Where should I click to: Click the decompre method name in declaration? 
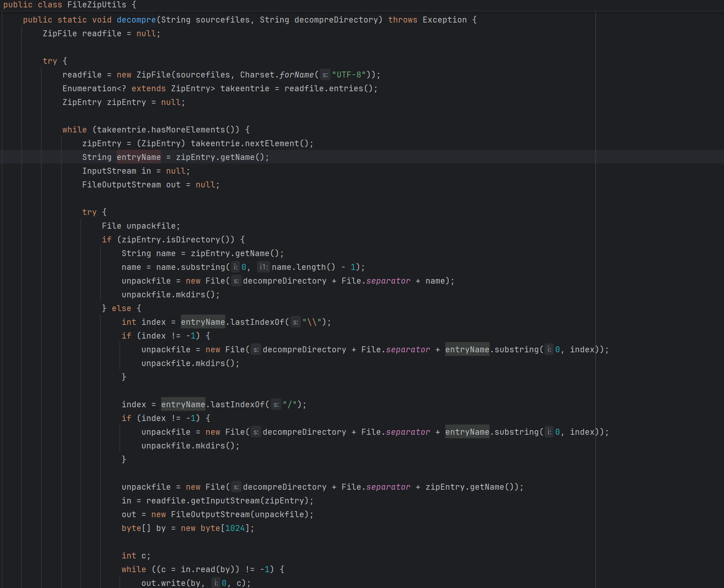pyautogui.click(x=136, y=20)
